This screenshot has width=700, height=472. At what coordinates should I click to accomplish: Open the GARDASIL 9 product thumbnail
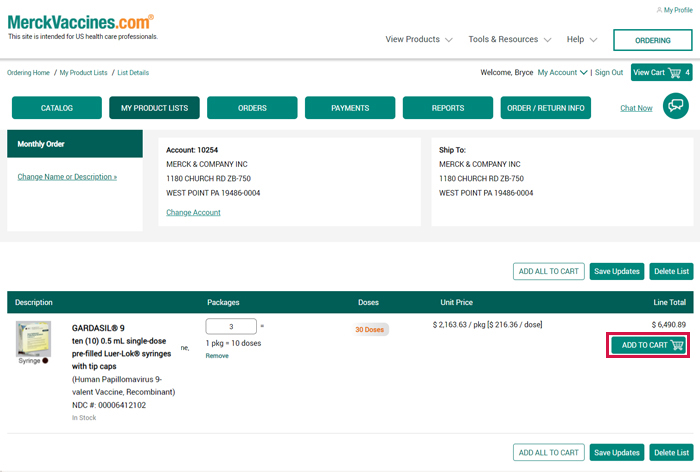tap(33, 338)
